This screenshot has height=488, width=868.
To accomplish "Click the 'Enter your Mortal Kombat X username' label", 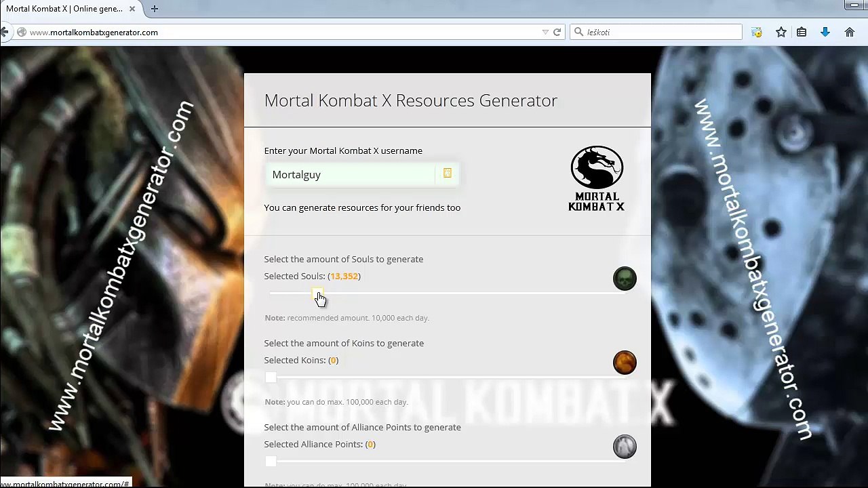I will [x=343, y=150].
